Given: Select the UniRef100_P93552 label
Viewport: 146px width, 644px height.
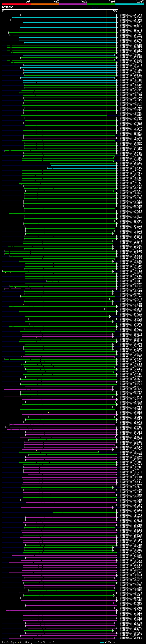Looking at the screenshot, I should [131, 55].
